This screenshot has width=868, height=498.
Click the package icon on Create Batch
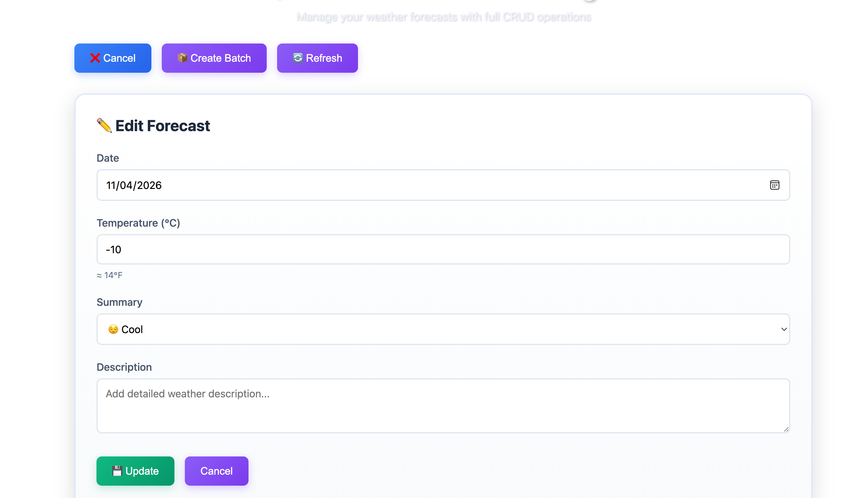182,58
